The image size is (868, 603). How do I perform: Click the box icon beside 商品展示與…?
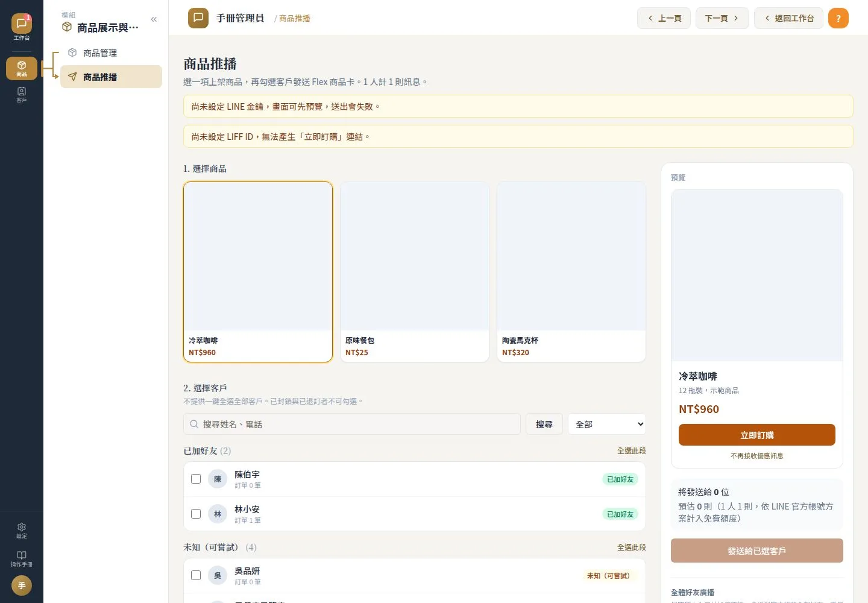(67, 27)
